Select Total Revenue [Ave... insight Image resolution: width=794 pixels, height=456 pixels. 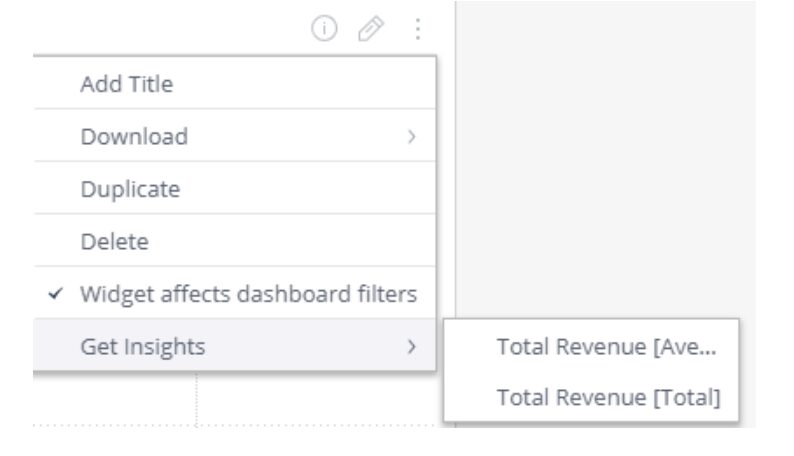(x=591, y=347)
